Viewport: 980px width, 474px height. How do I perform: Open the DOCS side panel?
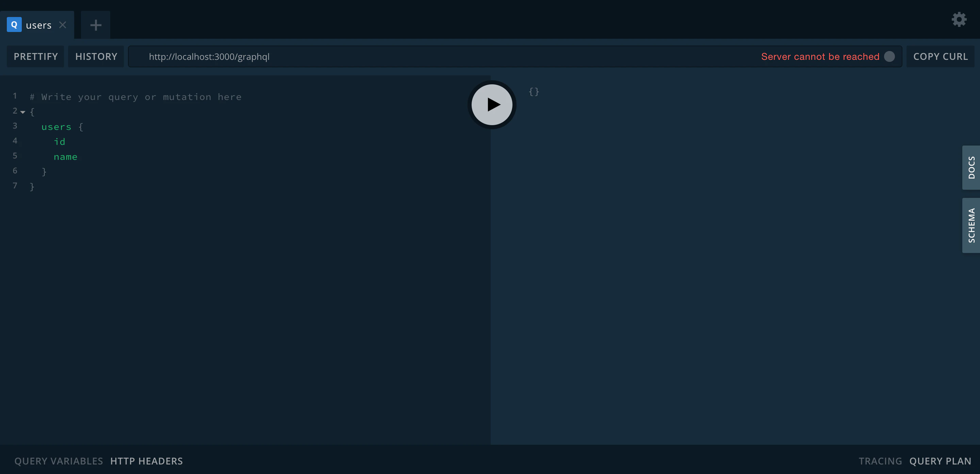coord(971,167)
